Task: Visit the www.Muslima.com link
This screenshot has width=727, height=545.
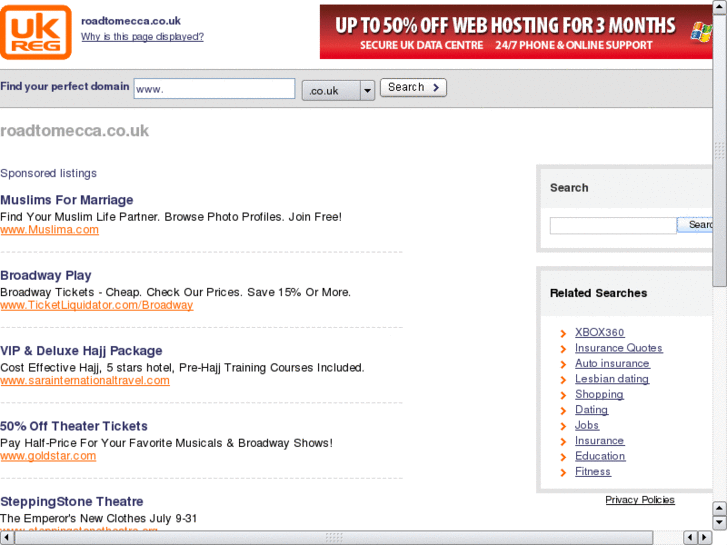Action: [49, 230]
